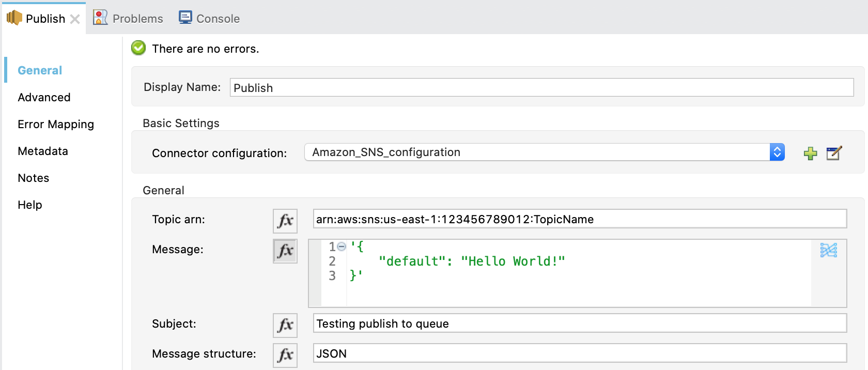
Task: Click the Message structure input field
Action: (x=580, y=353)
